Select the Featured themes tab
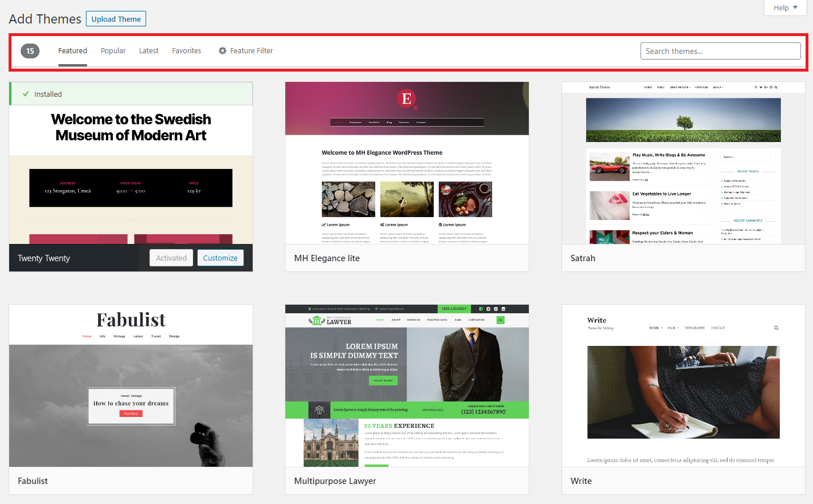This screenshot has height=504, width=813. (72, 50)
